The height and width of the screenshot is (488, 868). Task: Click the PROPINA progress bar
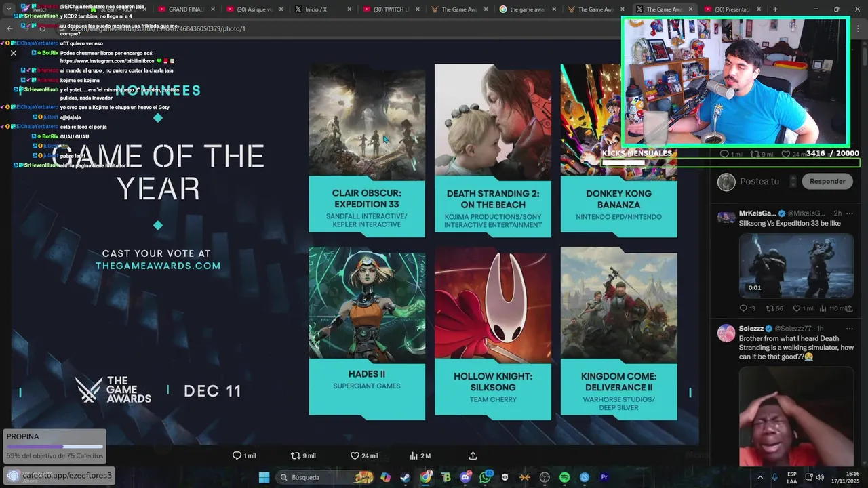coord(54,447)
